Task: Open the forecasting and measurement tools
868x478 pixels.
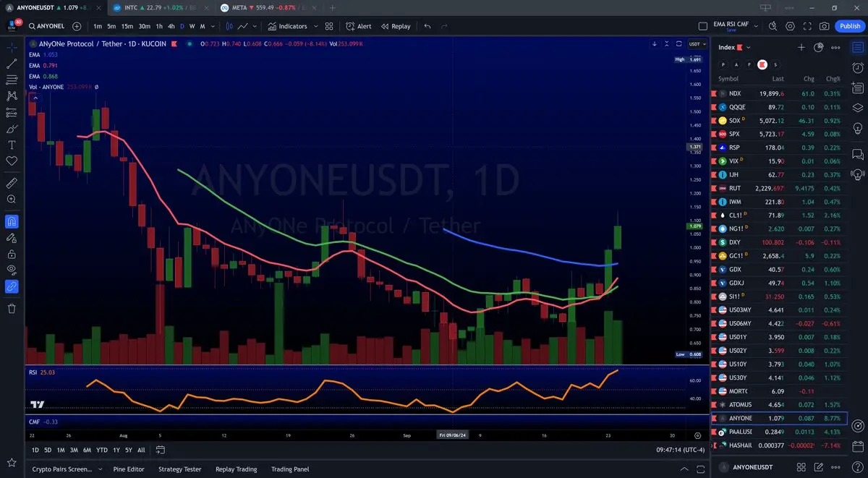Action: (x=12, y=112)
